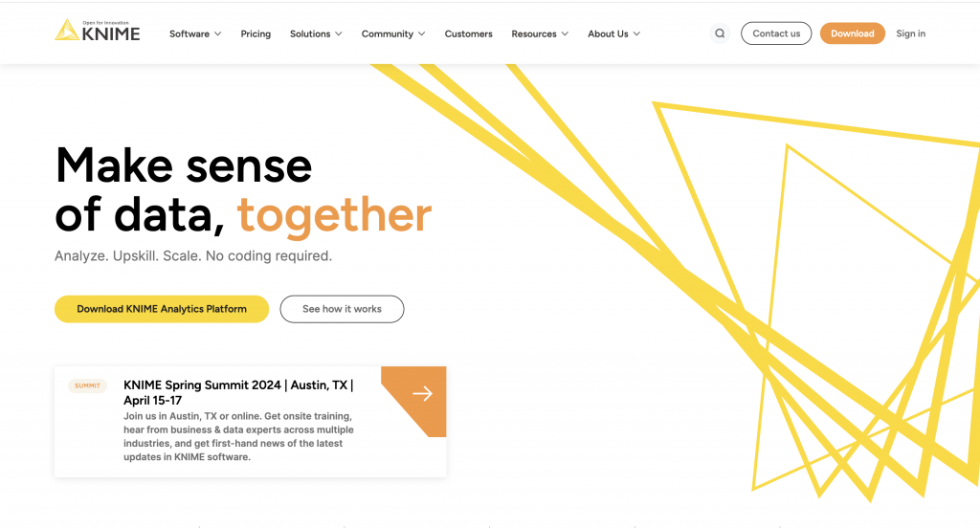Expand the Community dropdown chevron
Screen dimensions: 980x528
422,33
